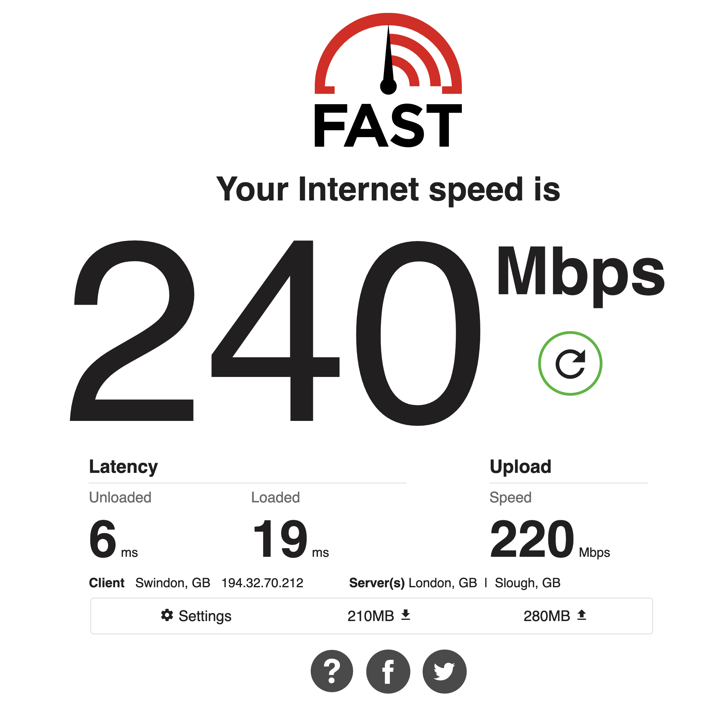Open the help question mark icon
728x709 pixels.
pos(332,671)
